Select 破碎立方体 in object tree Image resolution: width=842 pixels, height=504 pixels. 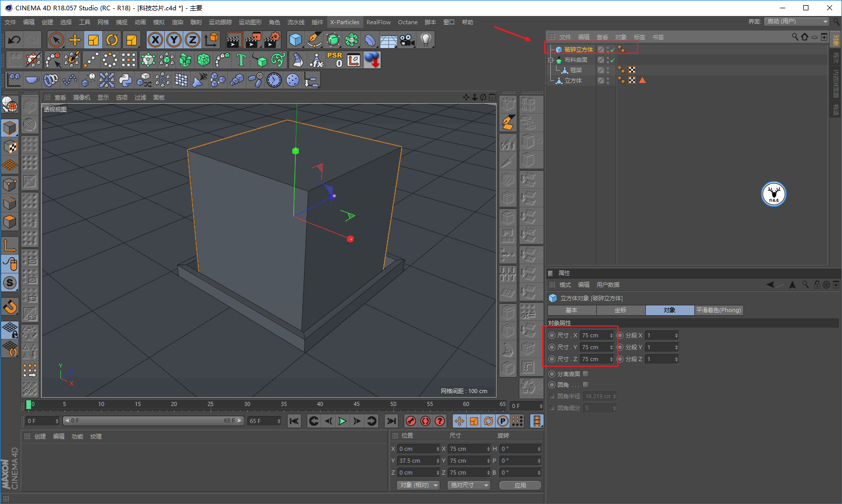click(x=579, y=50)
